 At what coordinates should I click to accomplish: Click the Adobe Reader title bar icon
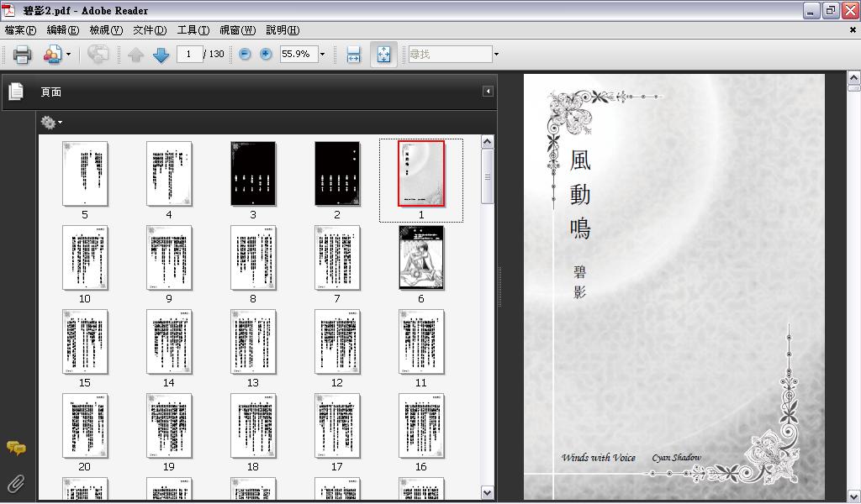coord(9,10)
